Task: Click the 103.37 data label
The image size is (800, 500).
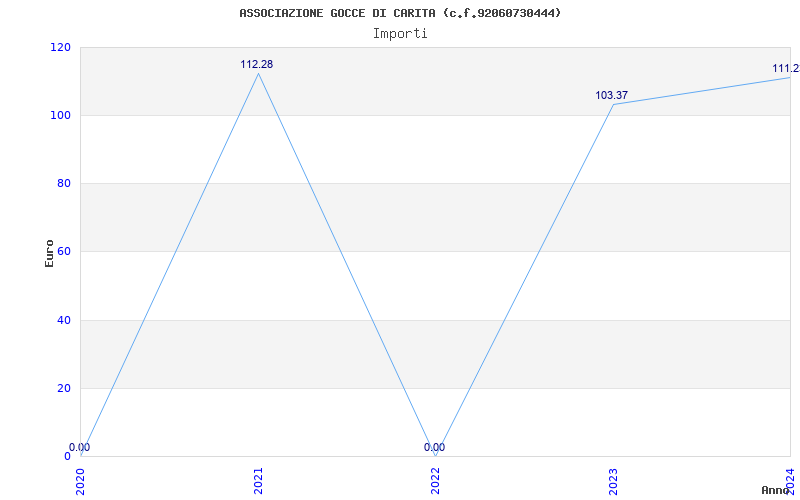Action: point(611,95)
